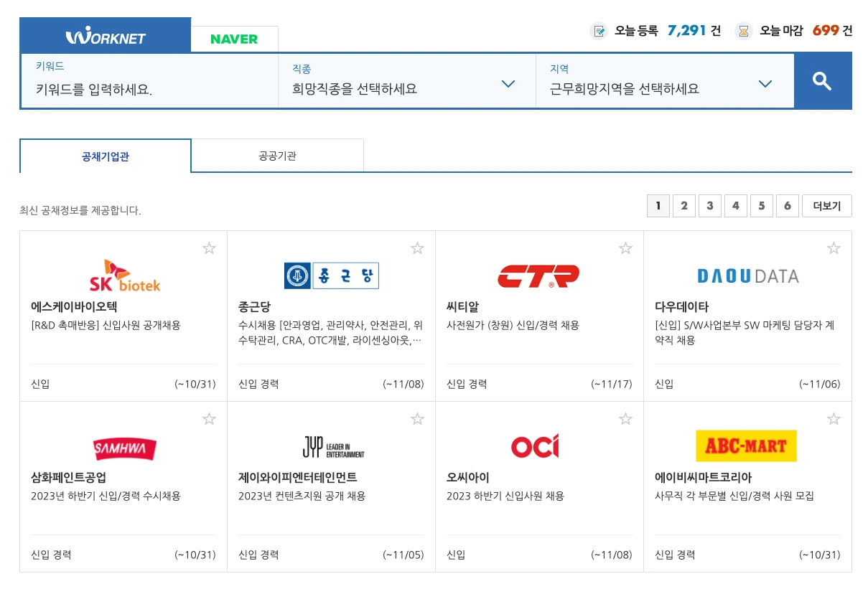Click the 더보기 button
Screen dimensions: 868x589
(827, 205)
